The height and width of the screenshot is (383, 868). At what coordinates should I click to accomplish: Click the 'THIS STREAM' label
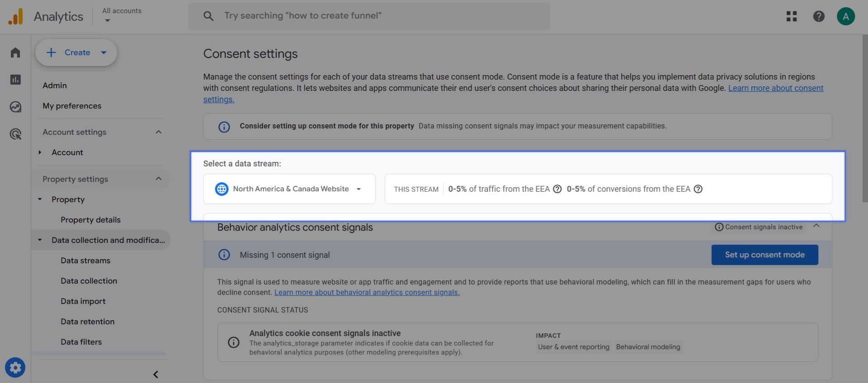pyautogui.click(x=416, y=189)
